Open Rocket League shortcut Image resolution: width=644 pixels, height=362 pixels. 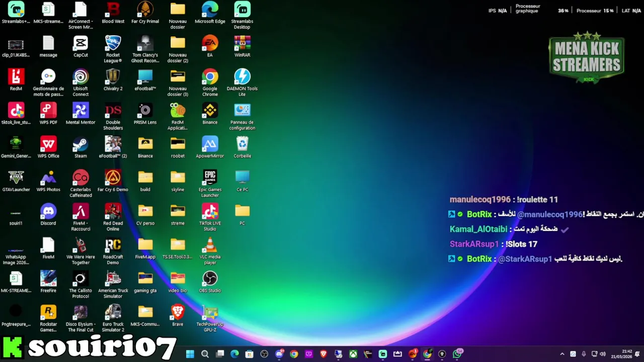point(113,49)
